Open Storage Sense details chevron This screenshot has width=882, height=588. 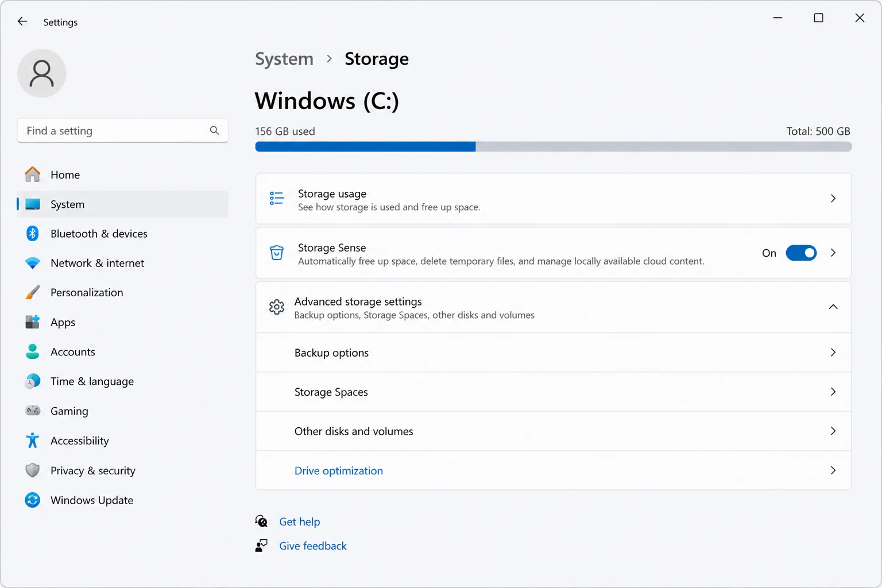[833, 253]
